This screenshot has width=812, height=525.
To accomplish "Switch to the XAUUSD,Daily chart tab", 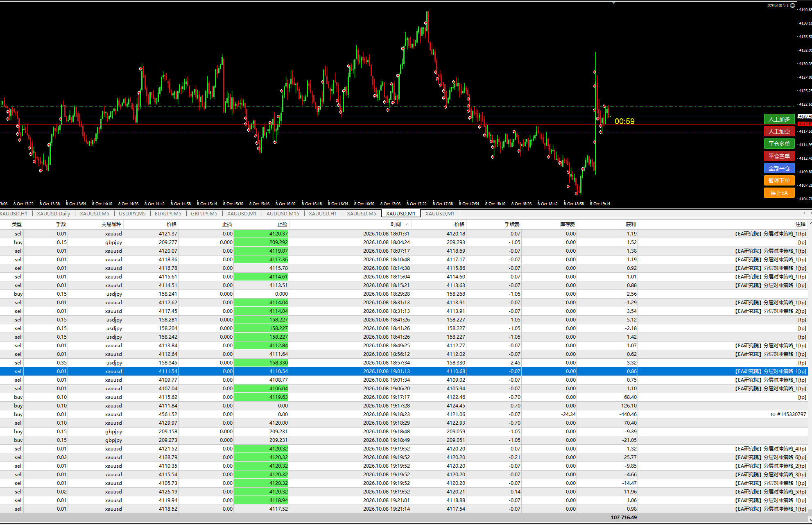I will 53,213.
